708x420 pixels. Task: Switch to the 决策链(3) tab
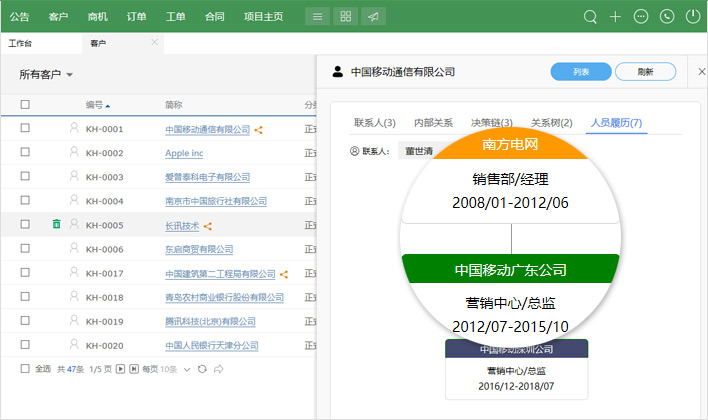pos(491,123)
